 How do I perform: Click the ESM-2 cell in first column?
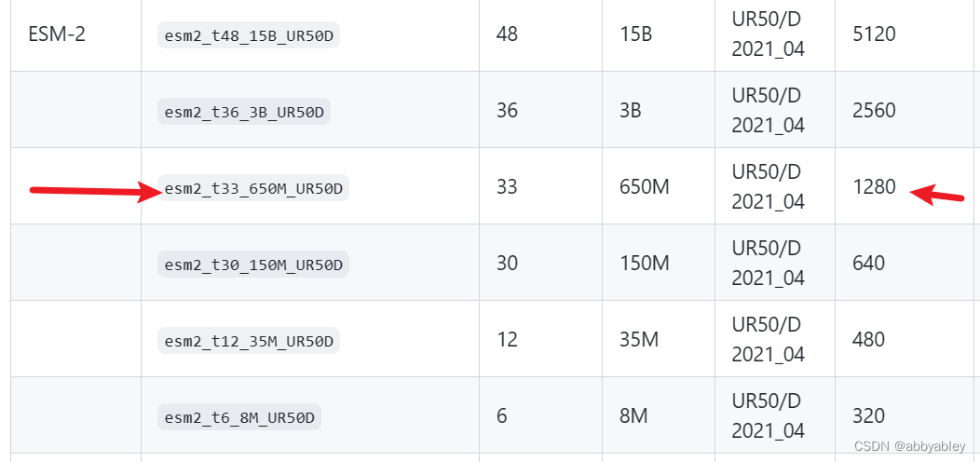pyautogui.click(x=57, y=34)
